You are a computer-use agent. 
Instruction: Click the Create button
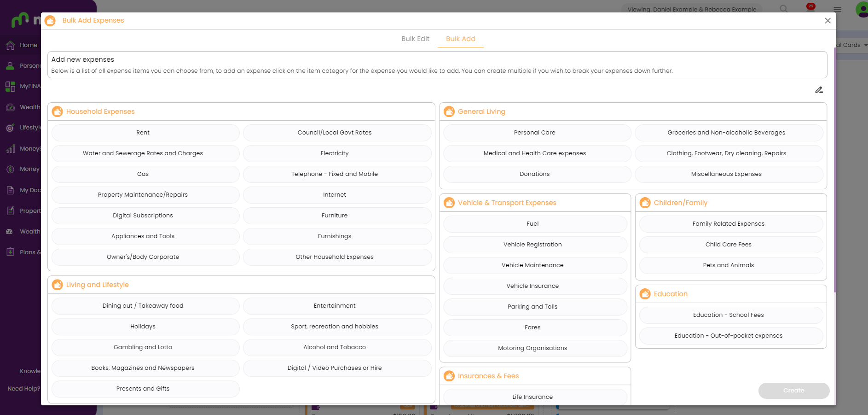pyautogui.click(x=794, y=391)
